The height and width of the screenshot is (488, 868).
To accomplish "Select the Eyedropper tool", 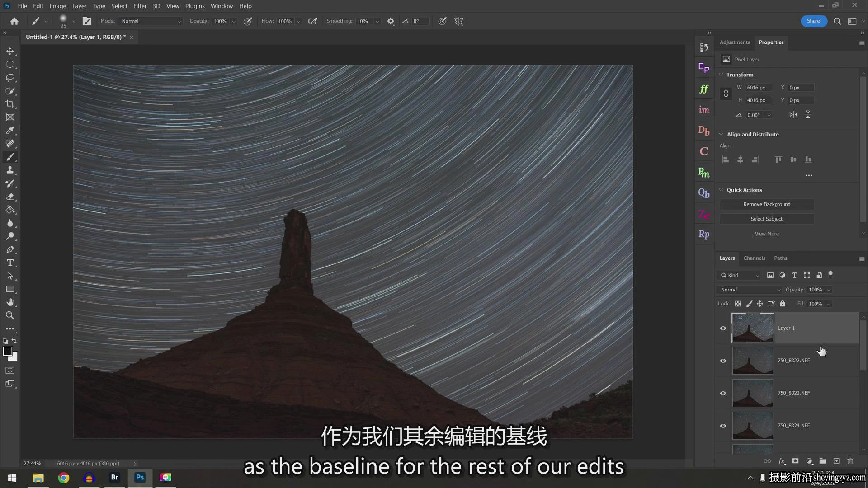I will click(x=10, y=130).
